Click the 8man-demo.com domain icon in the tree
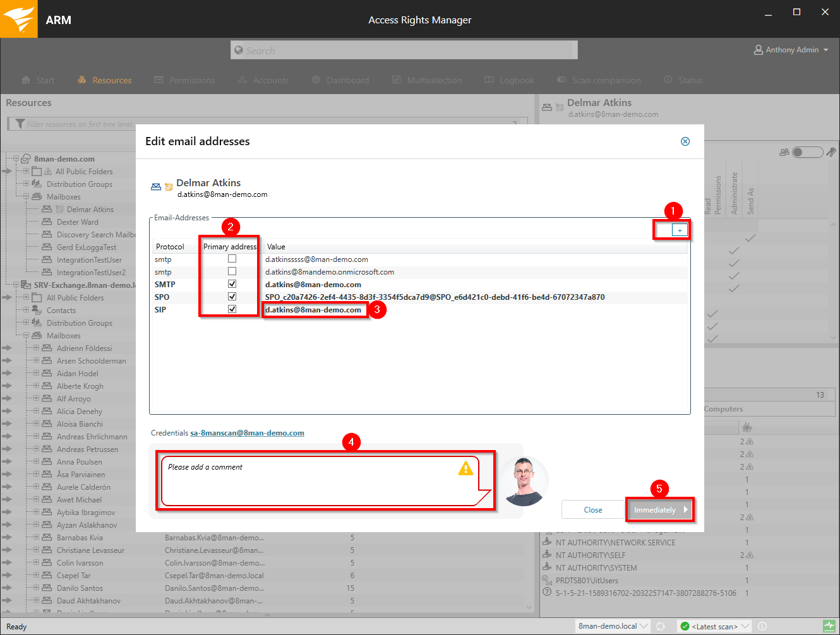The height and width of the screenshot is (635, 840). click(26, 158)
